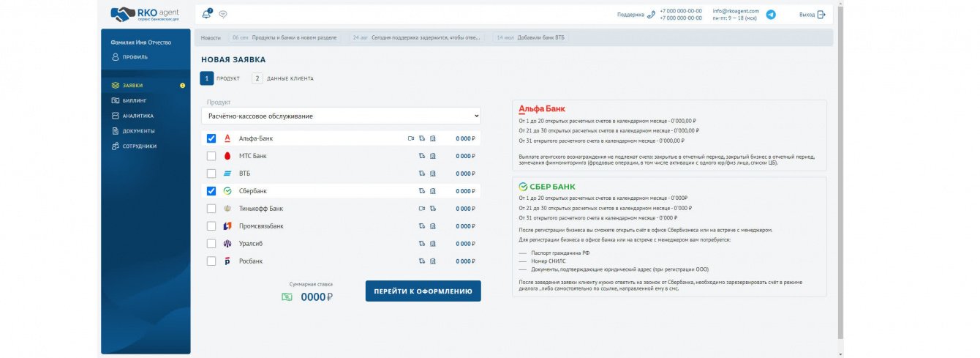Click the support phone handset icon
Screen dimensions: 980x358
(651, 14)
